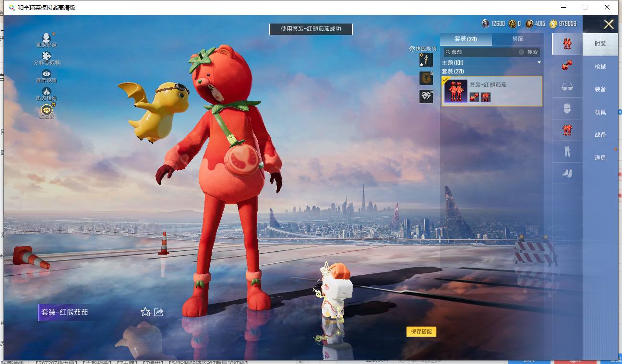Click the yellow coin icon showing 979056
The height and width of the screenshot is (364, 622).
click(553, 23)
